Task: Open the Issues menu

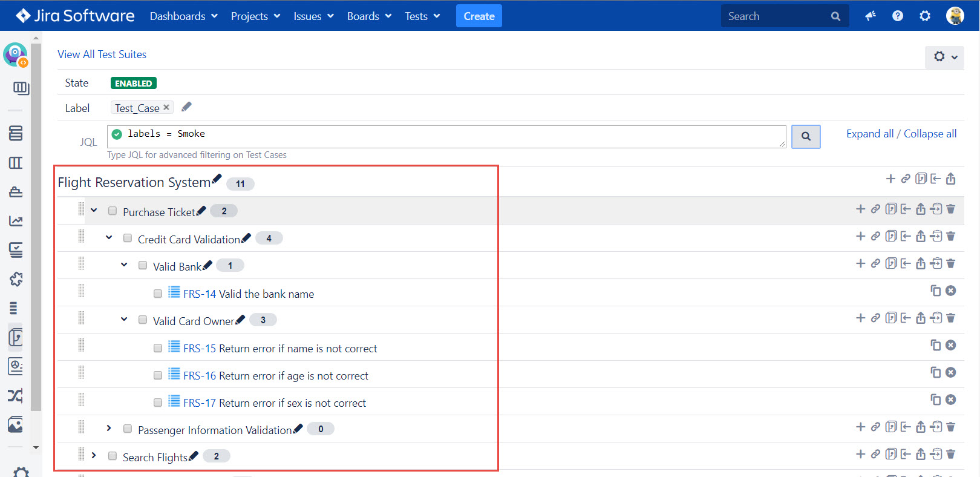Action: pyautogui.click(x=313, y=16)
